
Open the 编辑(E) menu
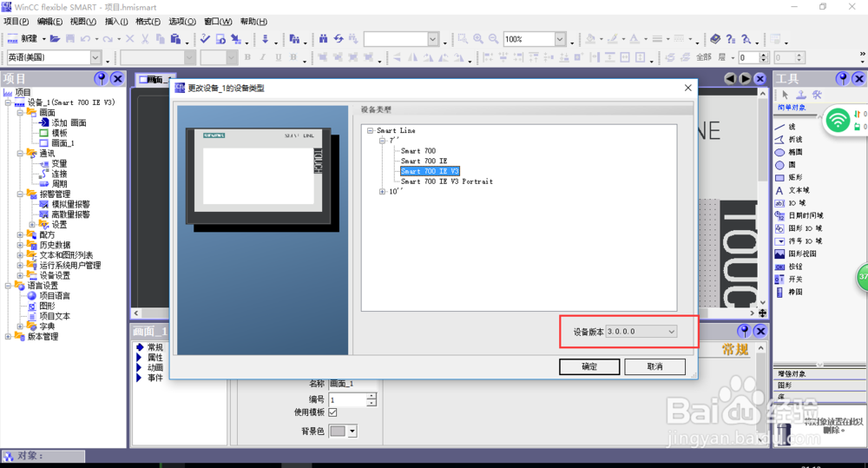[x=49, y=22]
